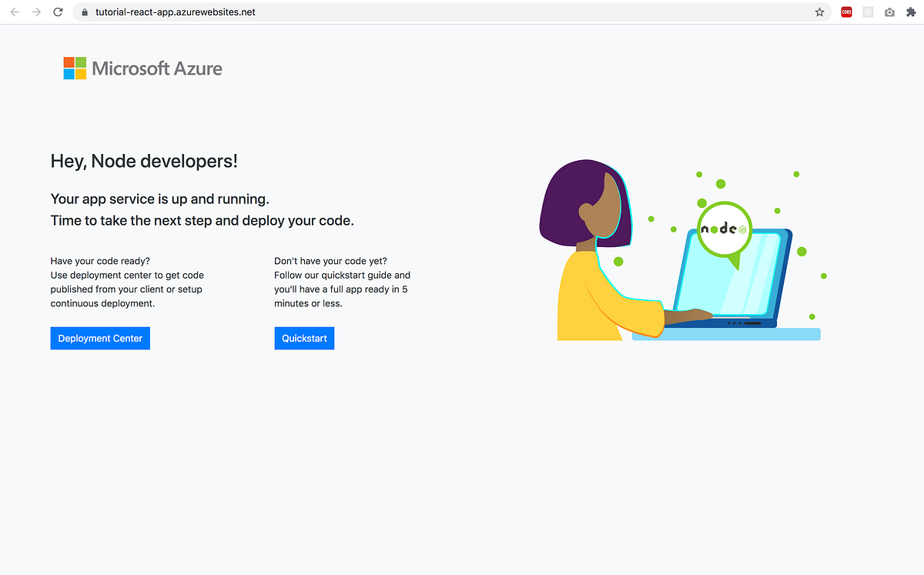The image size is (924, 575).
Task: Open the camera screenshot extension
Action: 889,12
